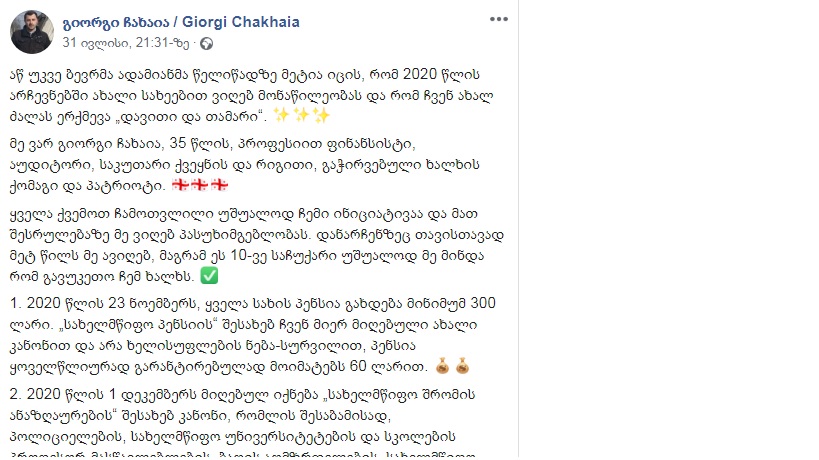Viewport: 819px width, 460px height.
Task: Click the globe public audience icon
Action: [207, 43]
